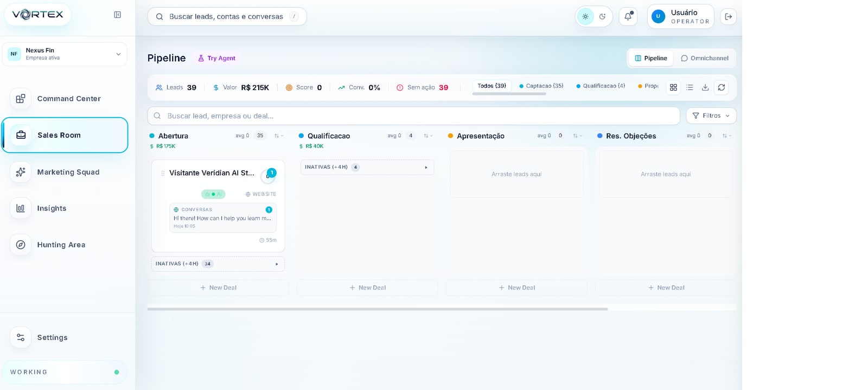Open the Filtros dropdown
The height and width of the screenshot is (390, 868).
click(x=711, y=116)
